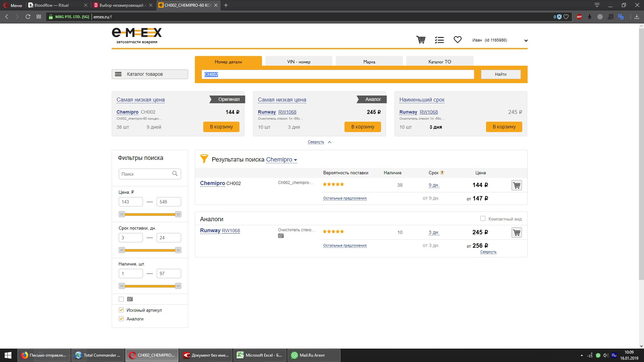Open the shopping cart icon in header
Screen dimensions: 644x362
click(x=421, y=40)
